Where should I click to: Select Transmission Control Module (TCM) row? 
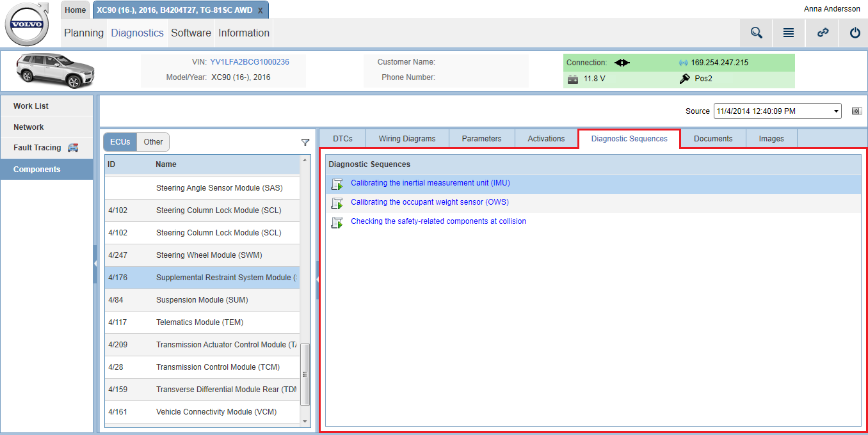202,367
